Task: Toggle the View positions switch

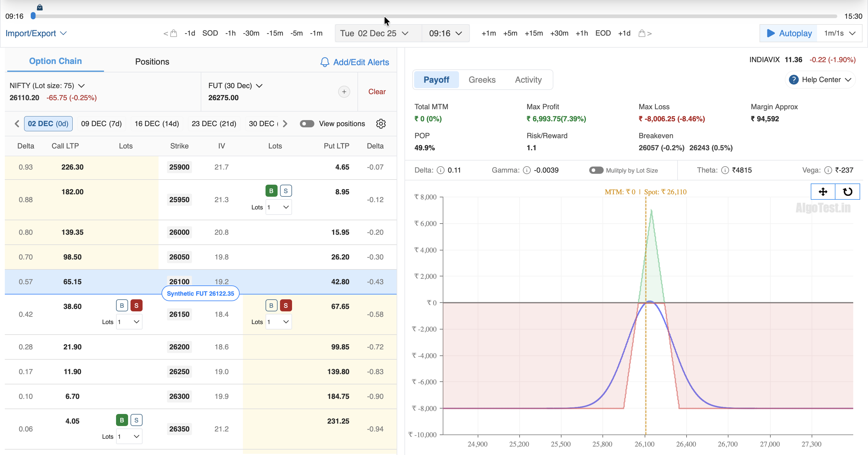Action: [x=307, y=123]
